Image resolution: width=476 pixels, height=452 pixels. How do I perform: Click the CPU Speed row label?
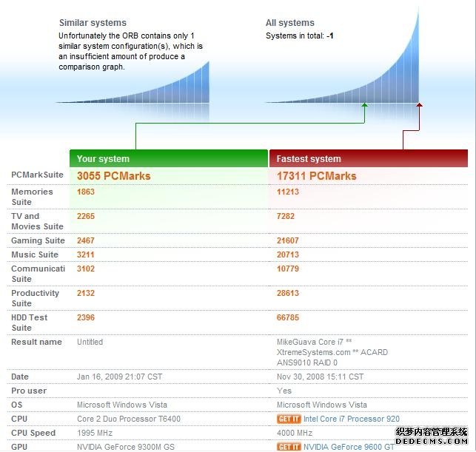tap(33, 433)
